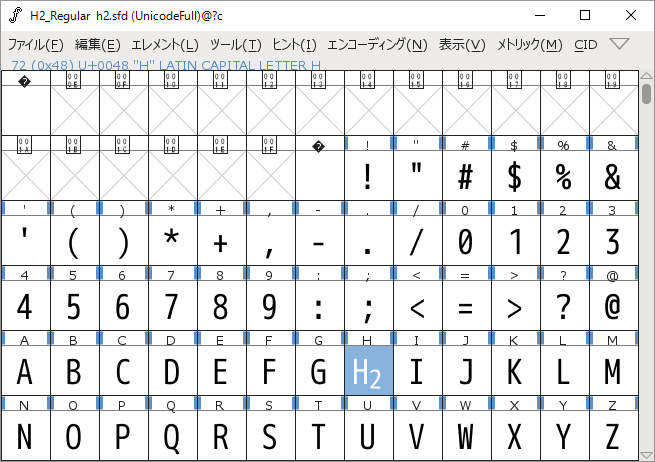Click the FontForge app icon in title bar
This screenshot has width=655, height=462.
click(15, 15)
